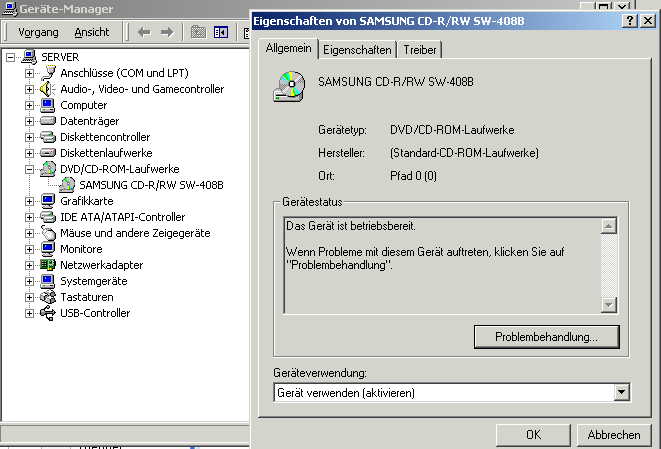Expand the Grafikkarte node

[x=29, y=201]
